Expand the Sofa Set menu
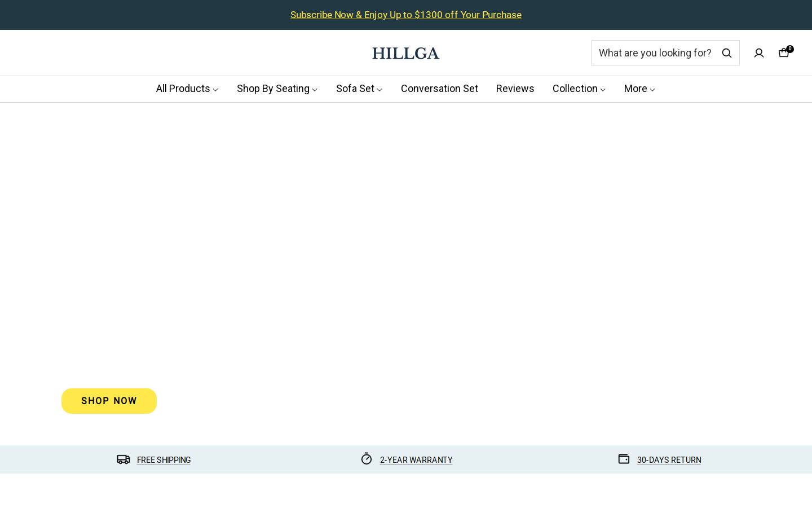This screenshot has width=812, height=508. pos(359,89)
